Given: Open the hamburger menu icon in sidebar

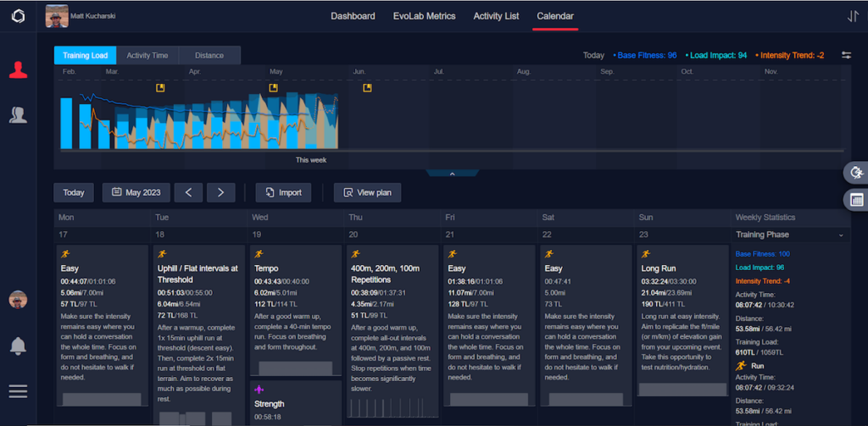Looking at the screenshot, I should click(19, 391).
